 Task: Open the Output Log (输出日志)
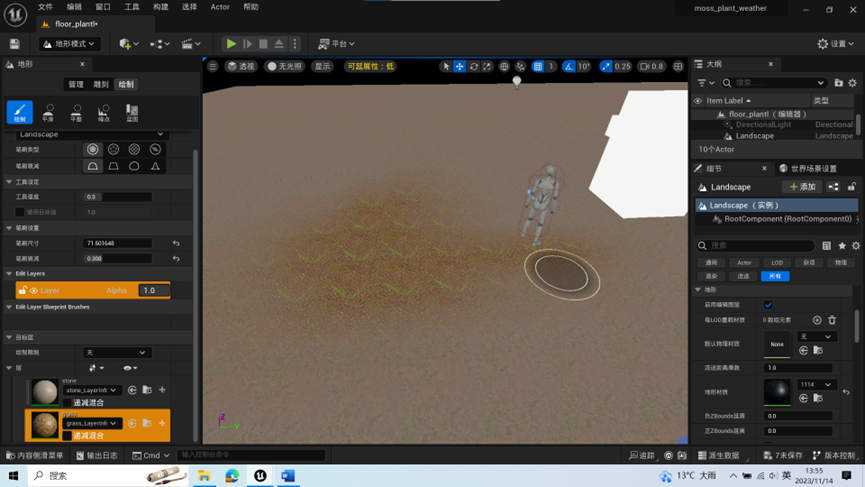click(x=97, y=456)
